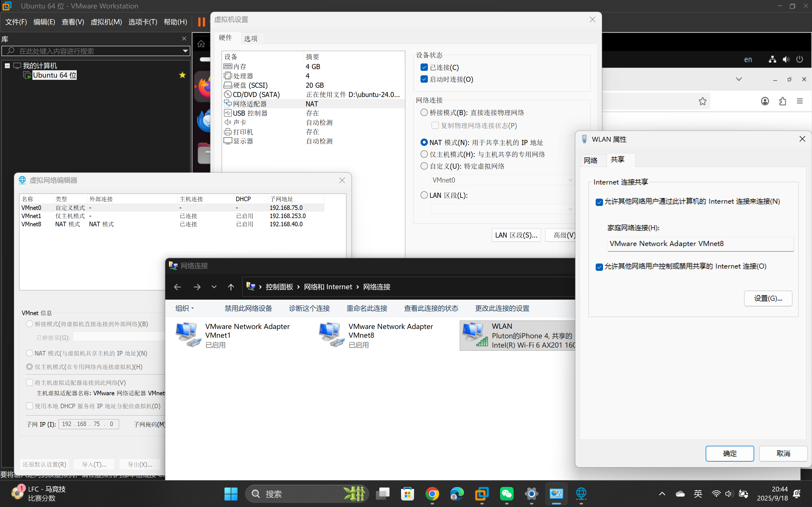Select the USB 控制器 device entry
The width and height of the screenshot is (812, 507).
coord(250,113)
